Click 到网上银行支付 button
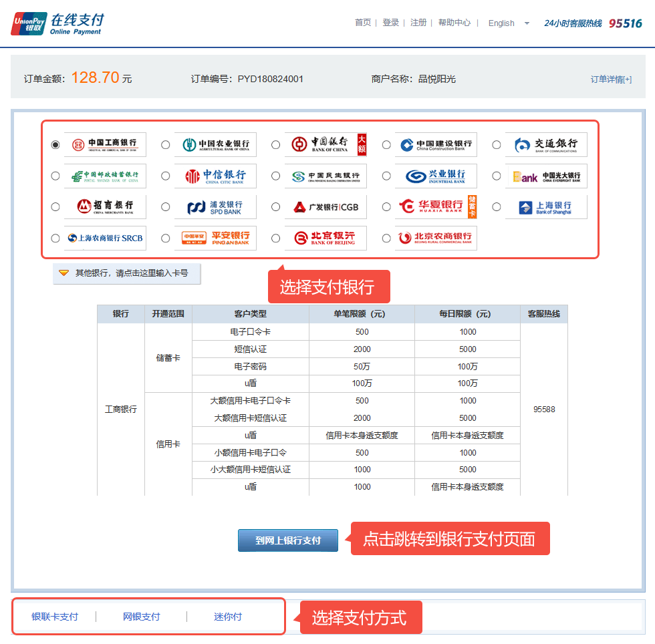 click(288, 540)
